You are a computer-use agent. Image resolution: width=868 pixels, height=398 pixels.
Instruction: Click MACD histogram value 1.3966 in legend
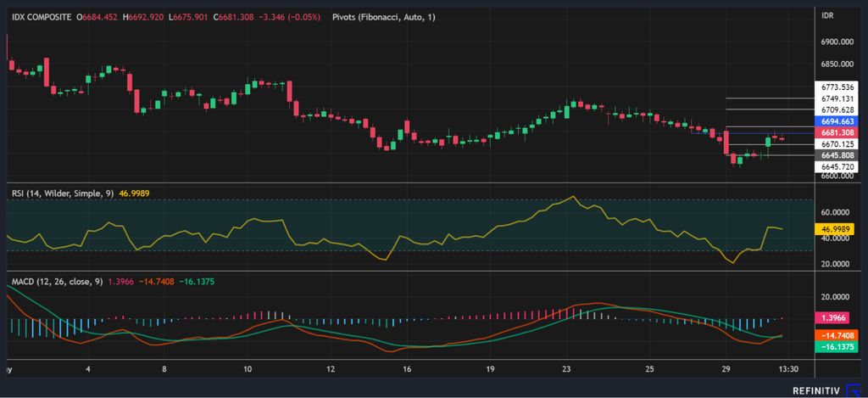120,282
